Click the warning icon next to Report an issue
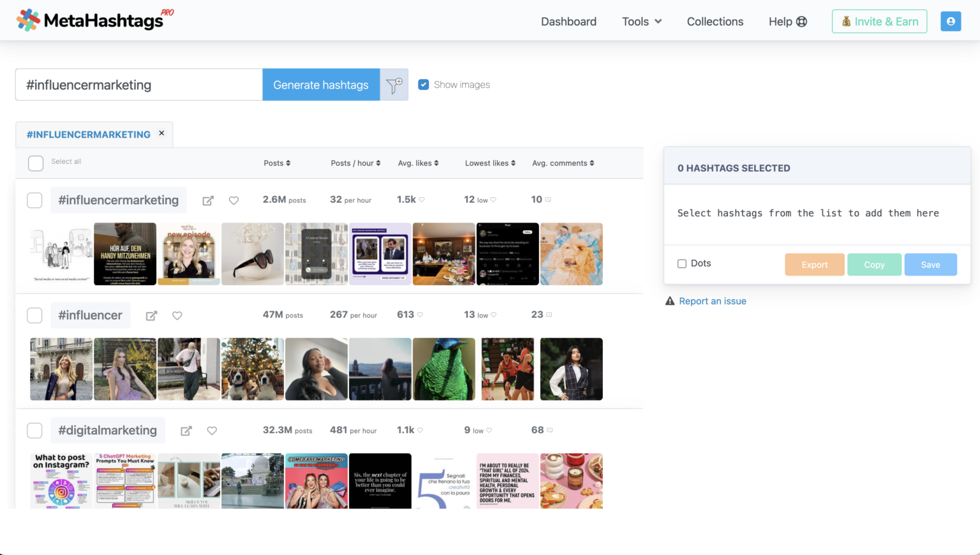The height and width of the screenshot is (555, 980). [x=669, y=300]
